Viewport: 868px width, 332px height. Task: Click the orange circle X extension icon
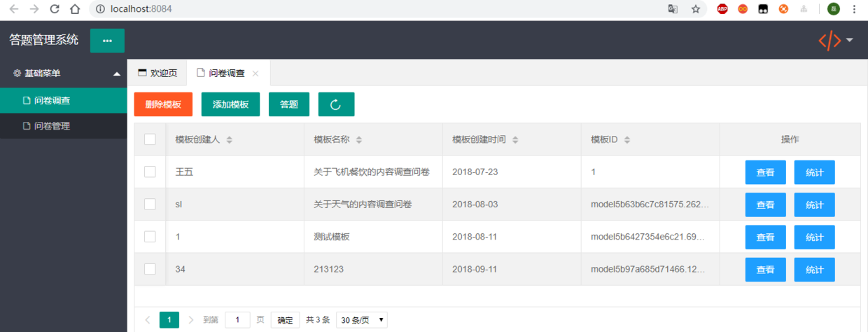click(x=784, y=9)
